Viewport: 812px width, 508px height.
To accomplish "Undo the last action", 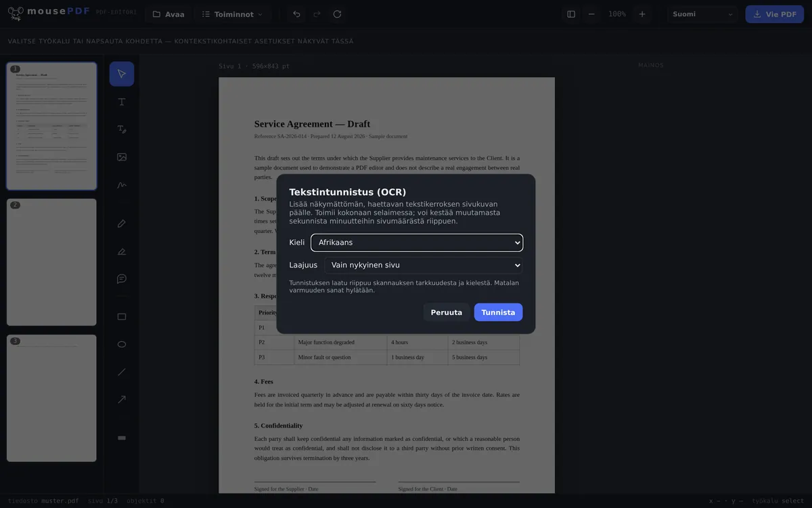I will [296, 14].
